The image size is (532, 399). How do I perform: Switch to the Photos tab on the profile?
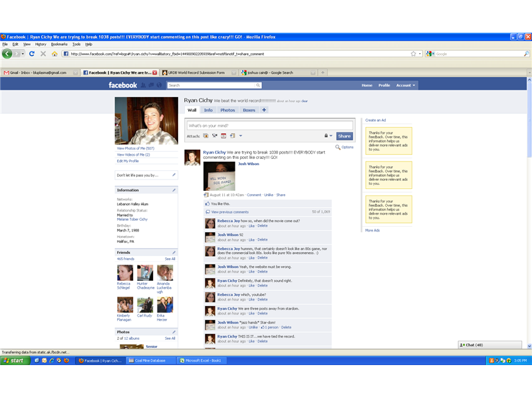coord(227,110)
